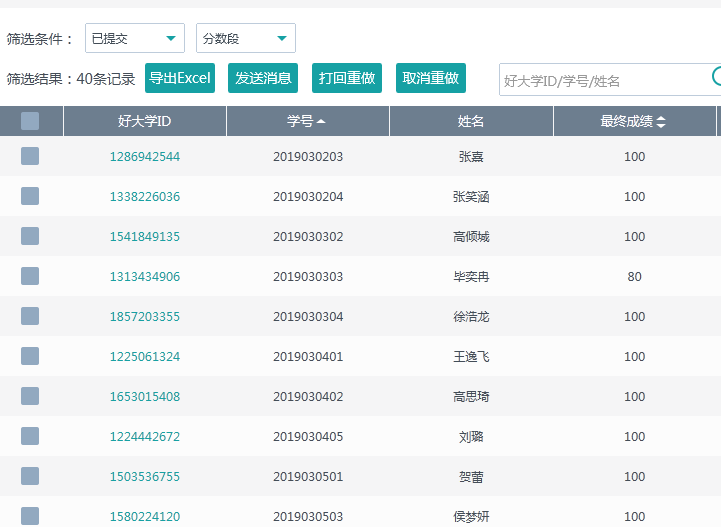This screenshot has width=721, height=527.
Task: Open the 已提交 status dropdown
Action: click(x=135, y=39)
